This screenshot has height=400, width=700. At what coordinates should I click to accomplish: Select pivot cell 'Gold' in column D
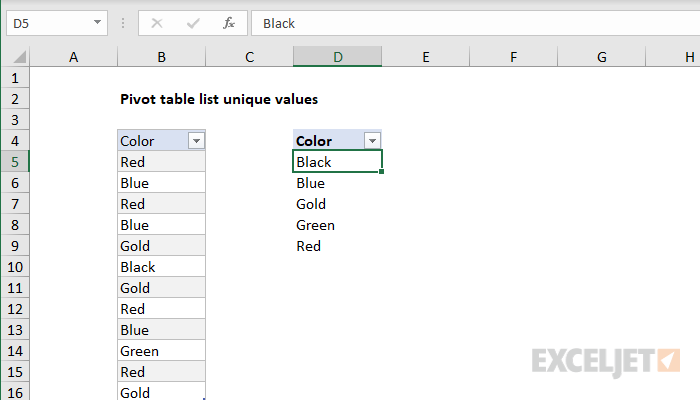click(338, 204)
